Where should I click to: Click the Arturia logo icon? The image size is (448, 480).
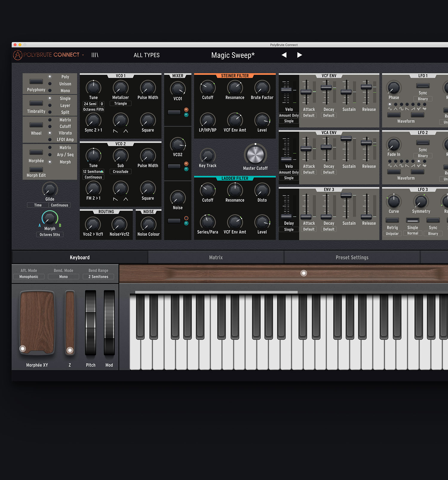(x=18, y=55)
